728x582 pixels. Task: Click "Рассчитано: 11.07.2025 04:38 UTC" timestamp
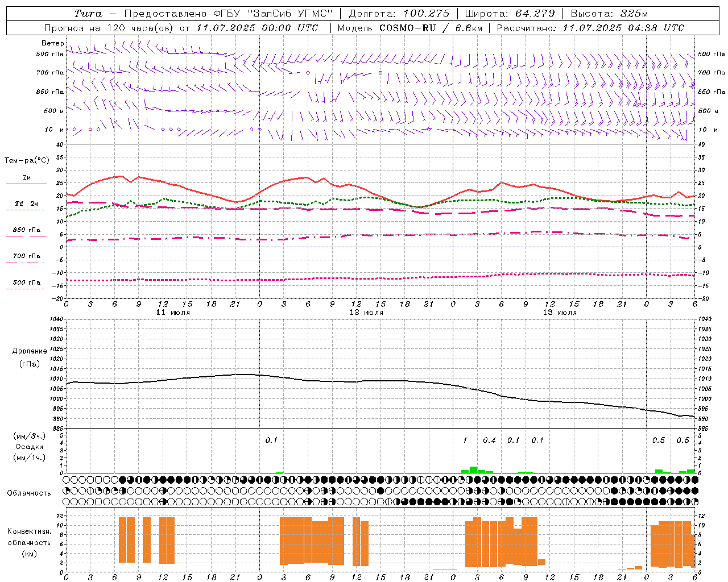(590, 28)
